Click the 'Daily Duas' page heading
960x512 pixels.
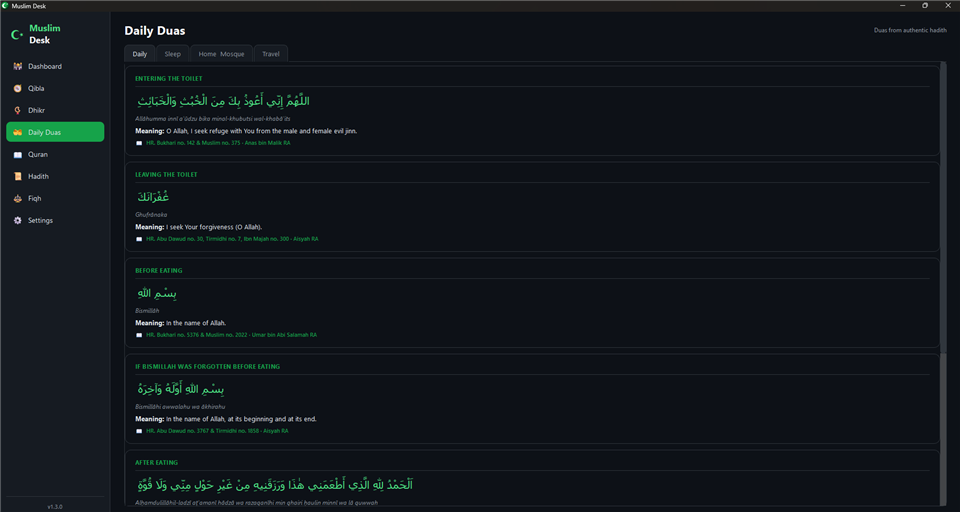pyautogui.click(x=155, y=31)
